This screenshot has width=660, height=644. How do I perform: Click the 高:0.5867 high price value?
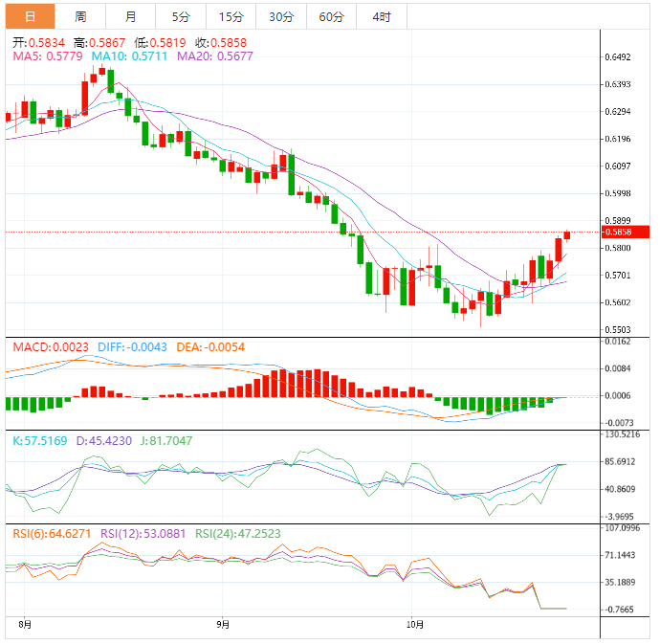pos(99,42)
